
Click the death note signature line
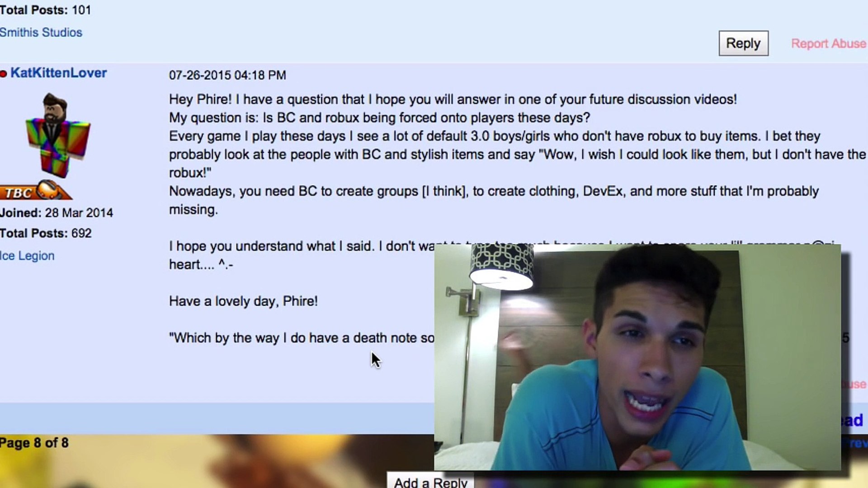click(x=302, y=338)
